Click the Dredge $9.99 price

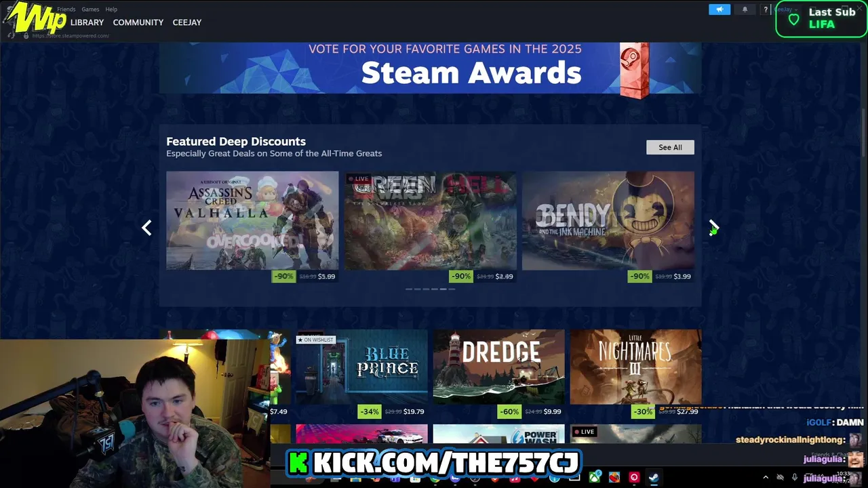pyautogui.click(x=553, y=411)
